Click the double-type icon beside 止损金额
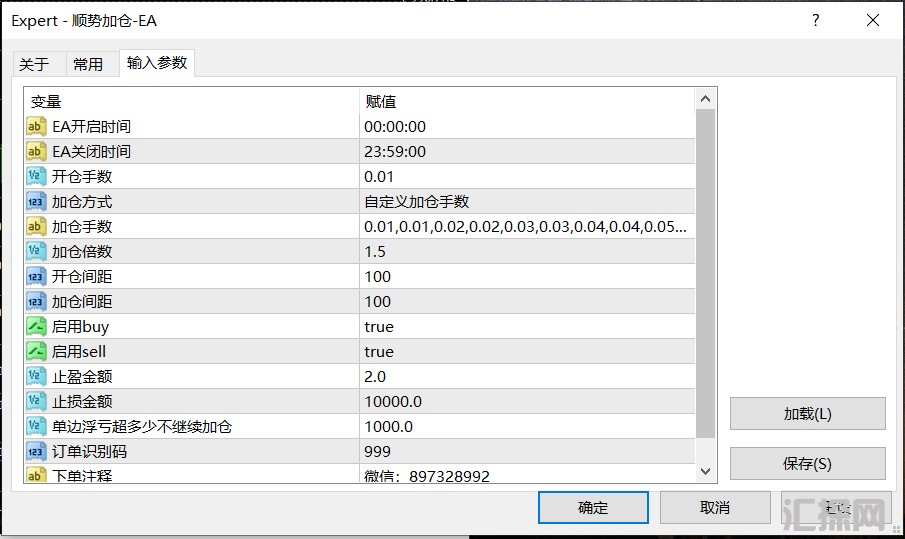 [x=36, y=401]
